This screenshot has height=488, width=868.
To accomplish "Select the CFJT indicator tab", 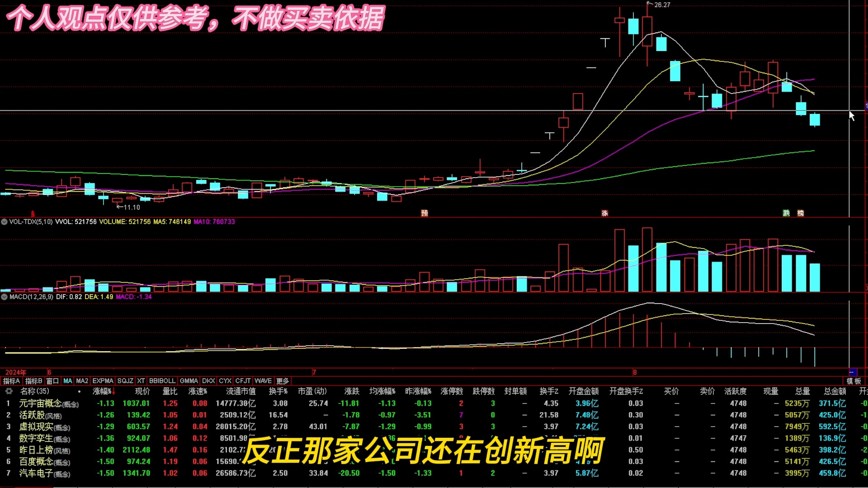I will (243, 381).
